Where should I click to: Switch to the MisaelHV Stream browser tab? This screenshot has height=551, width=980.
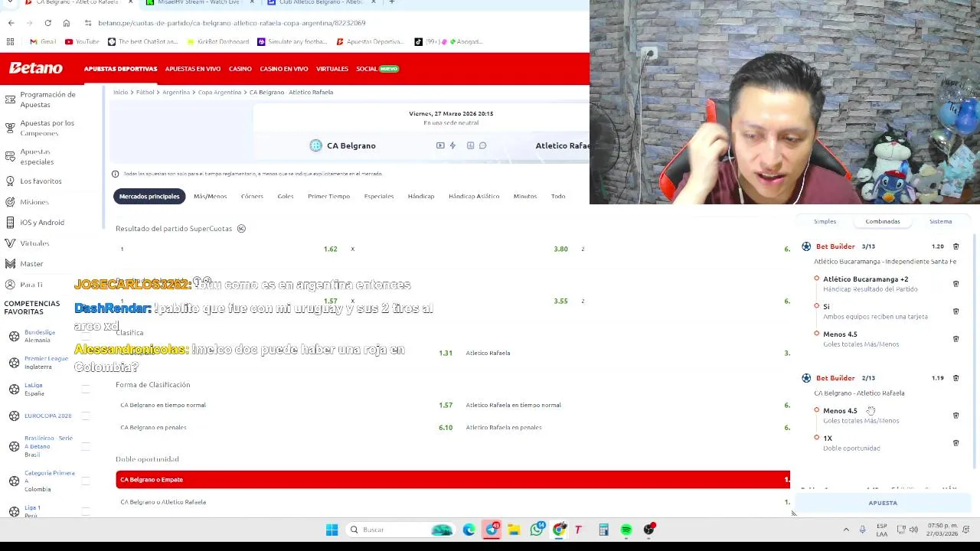tap(198, 3)
